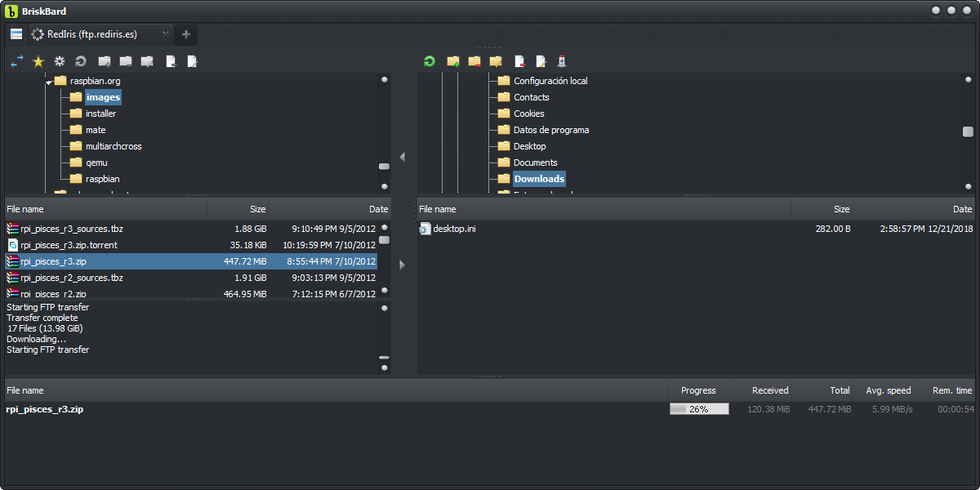Select rpi_pisces_r3_sources.tbz file

[191, 229]
